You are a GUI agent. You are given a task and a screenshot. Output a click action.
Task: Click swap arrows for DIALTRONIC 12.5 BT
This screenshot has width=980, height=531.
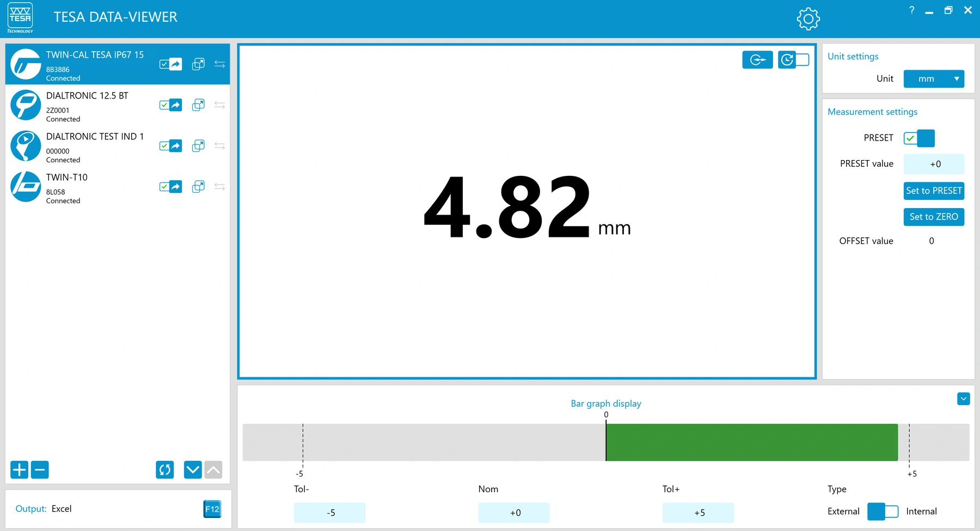[219, 105]
